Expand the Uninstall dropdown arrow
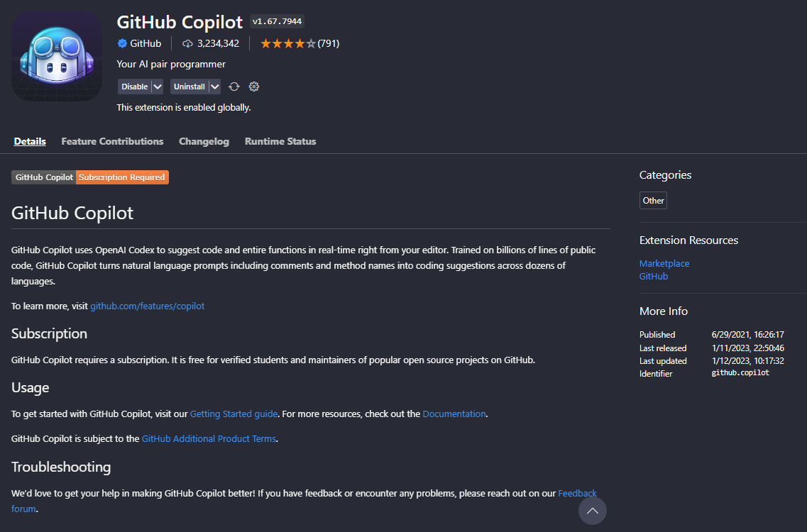 pyautogui.click(x=215, y=87)
